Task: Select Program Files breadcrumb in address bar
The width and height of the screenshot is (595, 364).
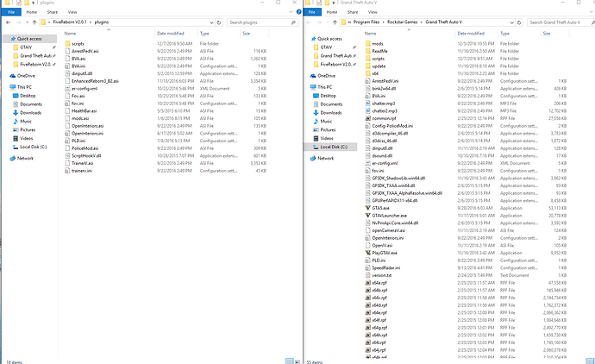Action: point(366,22)
